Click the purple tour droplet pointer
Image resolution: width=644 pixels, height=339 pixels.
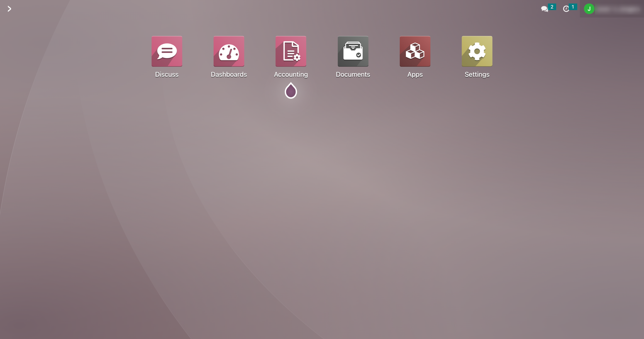click(x=291, y=91)
